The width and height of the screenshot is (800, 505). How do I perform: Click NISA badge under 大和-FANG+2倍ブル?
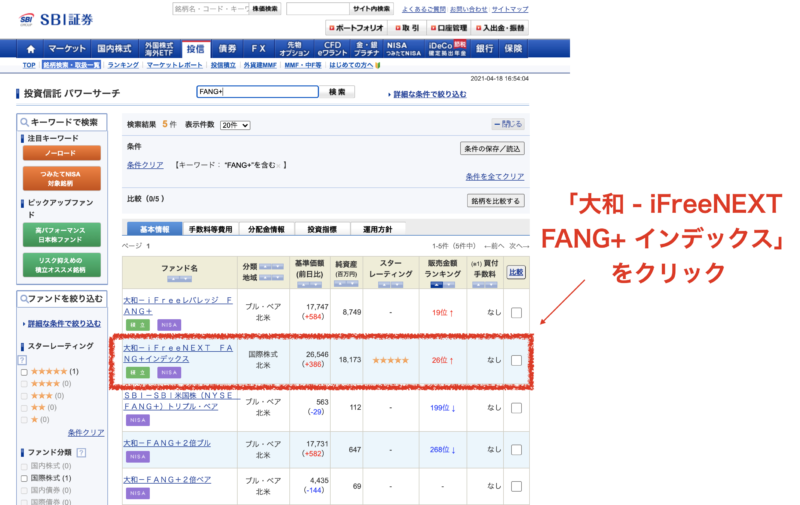pos(138,457)
